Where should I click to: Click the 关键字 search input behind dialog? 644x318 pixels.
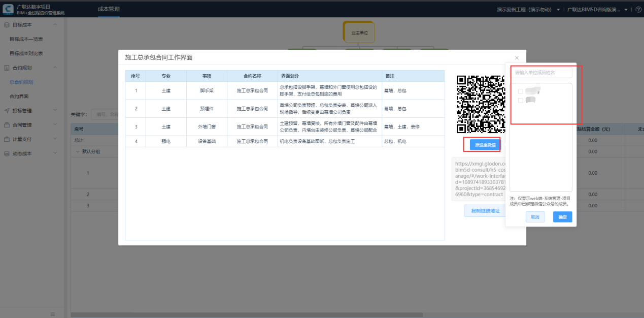coord(105,114)
